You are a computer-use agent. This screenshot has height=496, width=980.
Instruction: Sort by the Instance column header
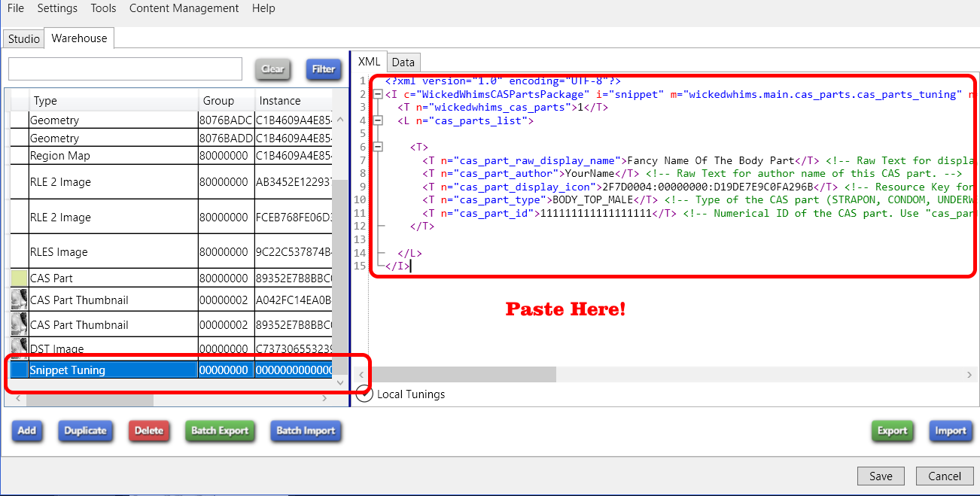tap(293, 100)
